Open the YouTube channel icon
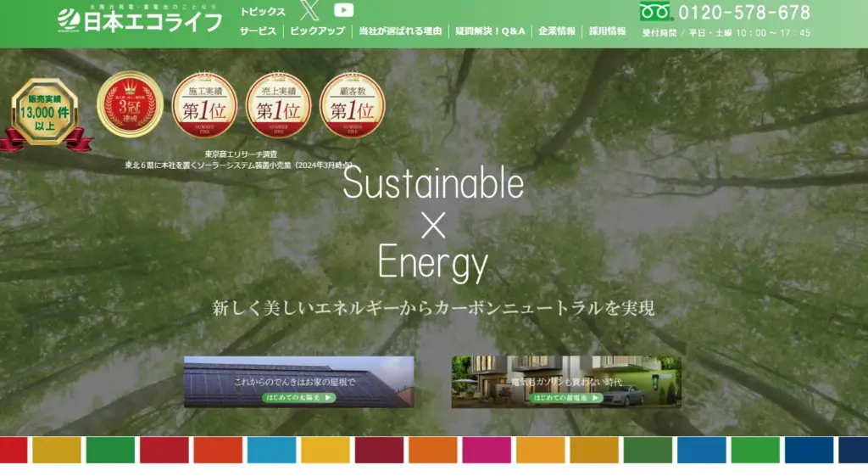The image size is (868, 476). [343, 10]
